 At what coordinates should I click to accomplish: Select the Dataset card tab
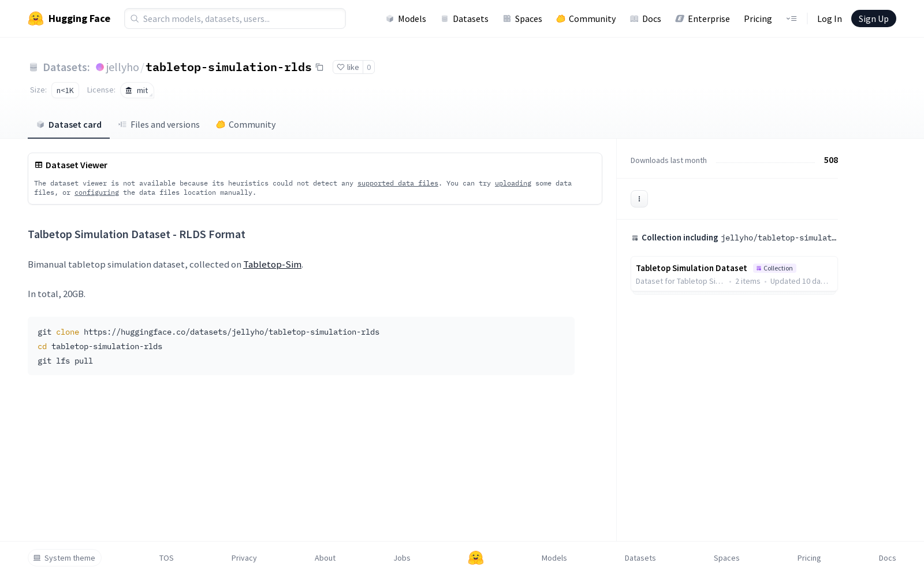pos(69,125)
